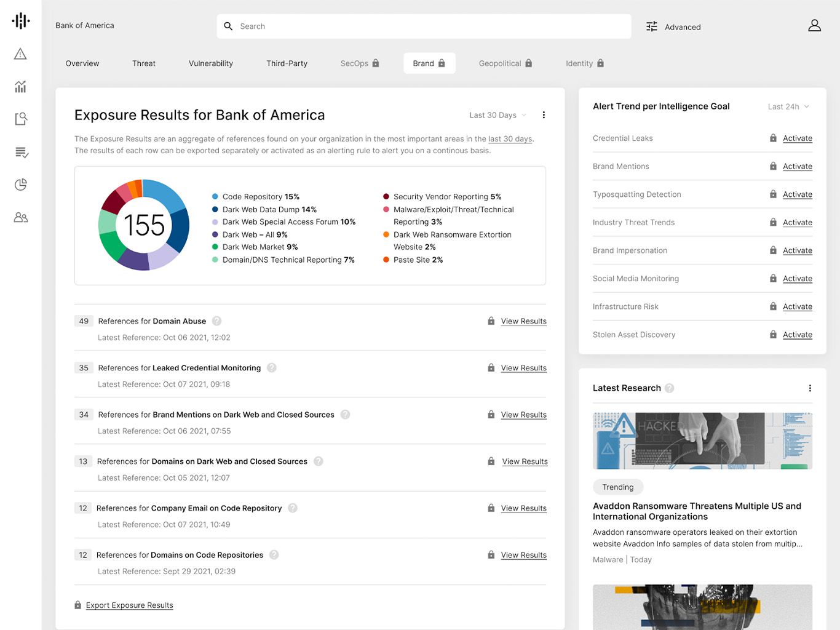
Task: Click lock icon in Credential Leaks row
Action: 774,138
